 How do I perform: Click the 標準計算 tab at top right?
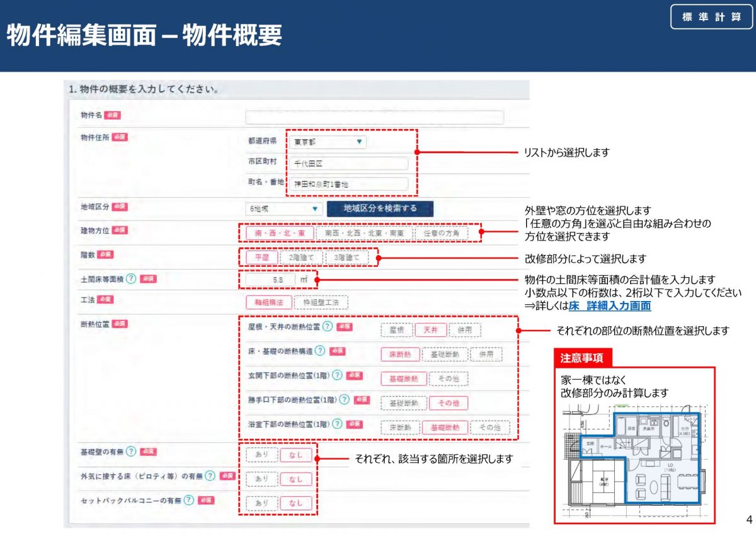(711, 18)
